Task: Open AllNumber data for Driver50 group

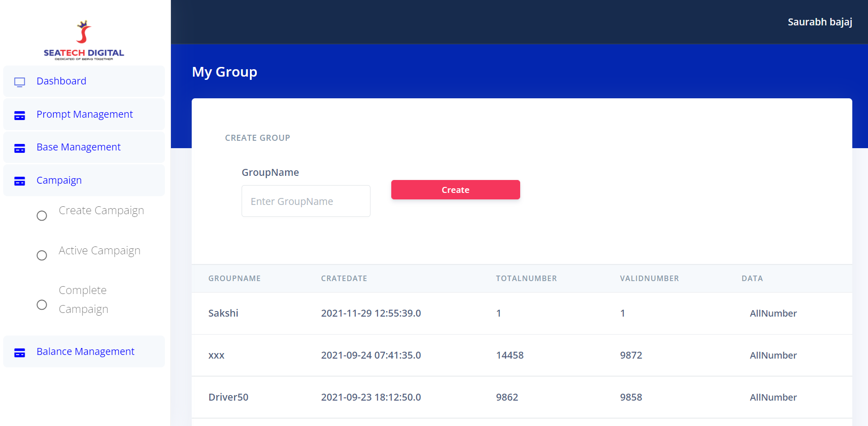Action: click(773, 397)
